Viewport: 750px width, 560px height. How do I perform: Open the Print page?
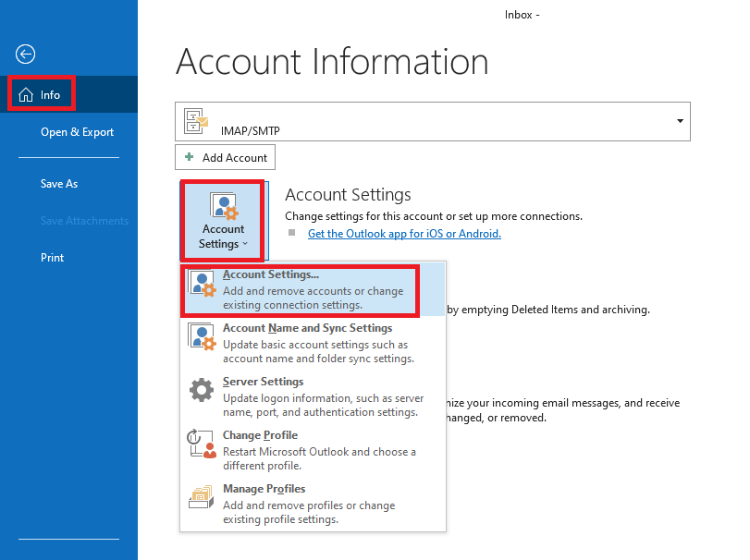click(x=52, y=258)
